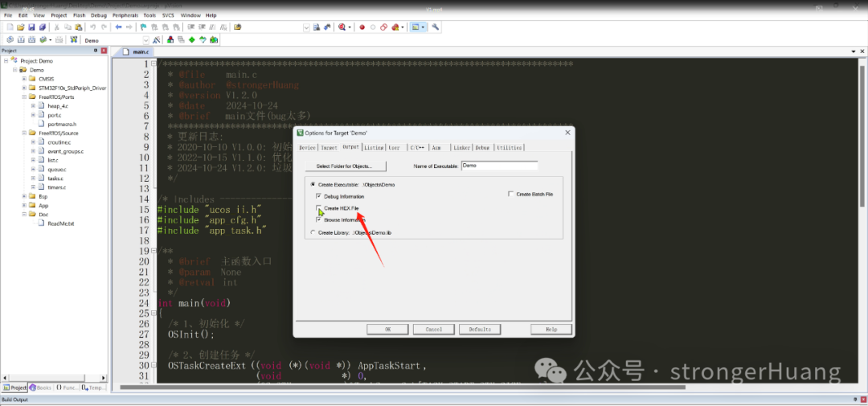The width and height of the screenshot is (868, 406).
Task: Open Configuration with the wrench icon
Action: pos(436,27)
